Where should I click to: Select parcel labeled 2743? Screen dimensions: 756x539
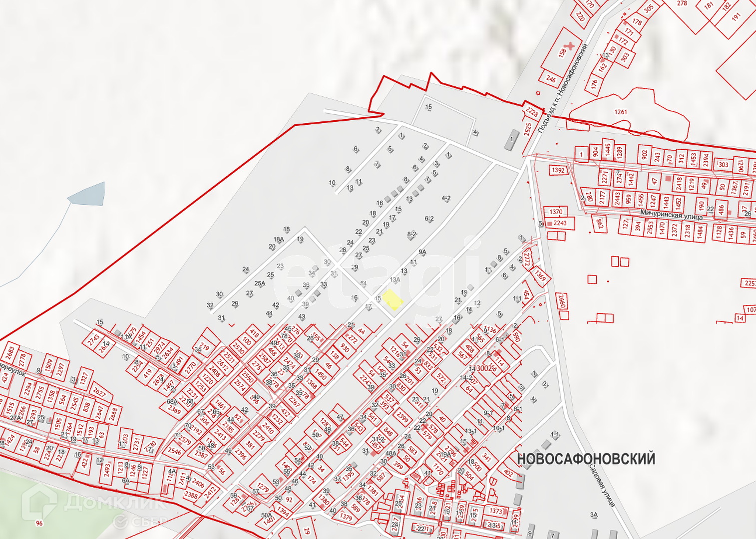pyautogui.click(x=93, y=340)
